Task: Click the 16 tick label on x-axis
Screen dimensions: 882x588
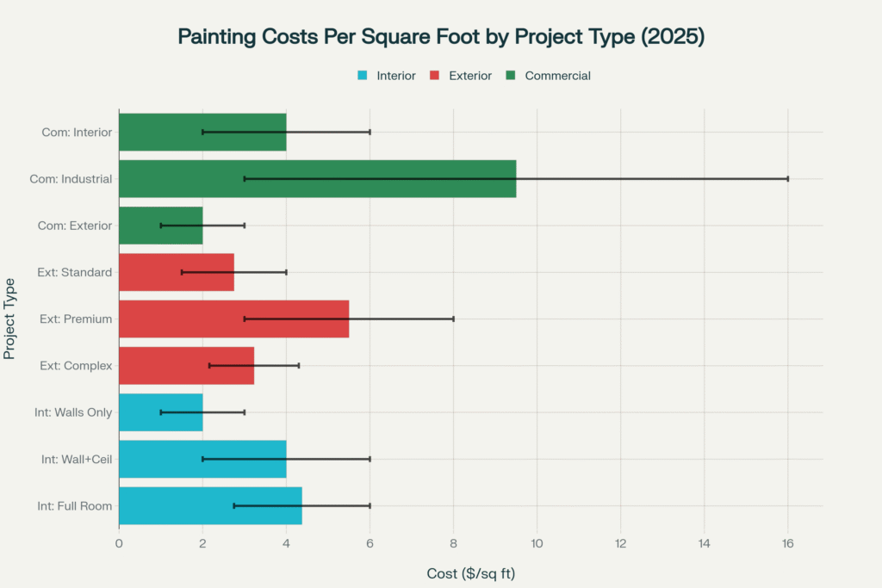Action: pyautogui.click(x=787, y=543)
